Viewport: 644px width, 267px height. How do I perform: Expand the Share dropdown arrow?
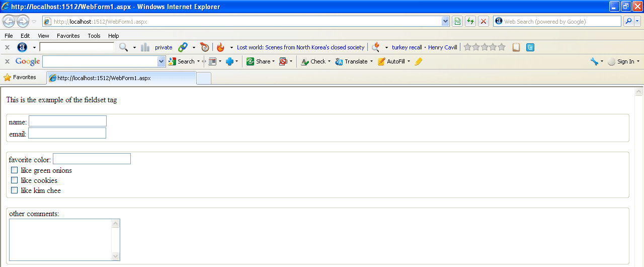pos(274,61)
